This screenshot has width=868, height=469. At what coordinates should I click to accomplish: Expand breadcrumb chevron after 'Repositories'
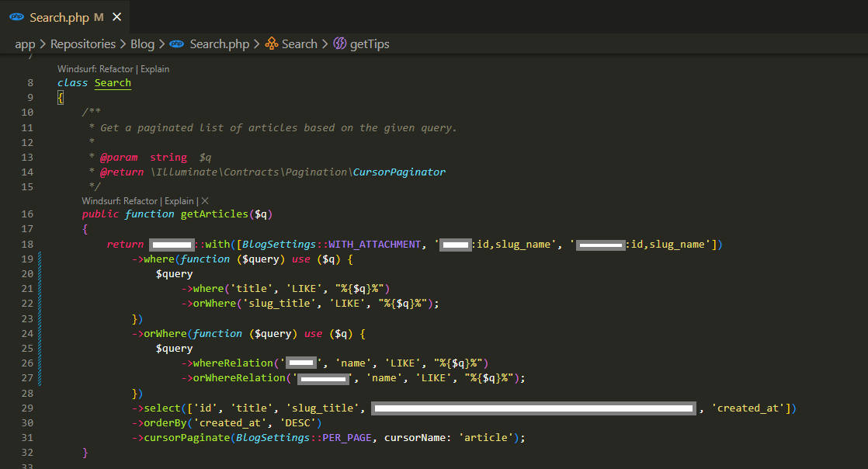pos(123,44)
